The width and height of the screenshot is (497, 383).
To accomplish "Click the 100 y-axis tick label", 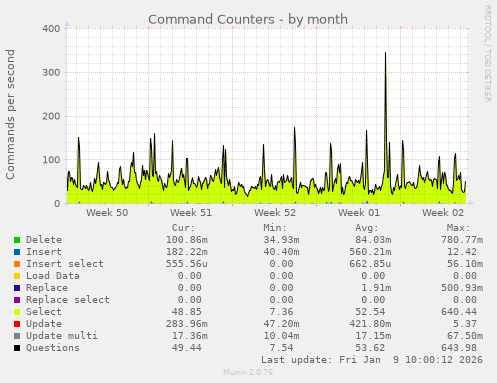I will [51, 160].
